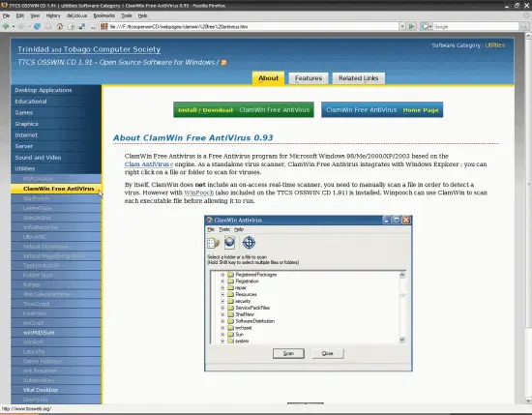Expand the SoftwareDistribution folder node
The image size is (532, 415).
222,321
